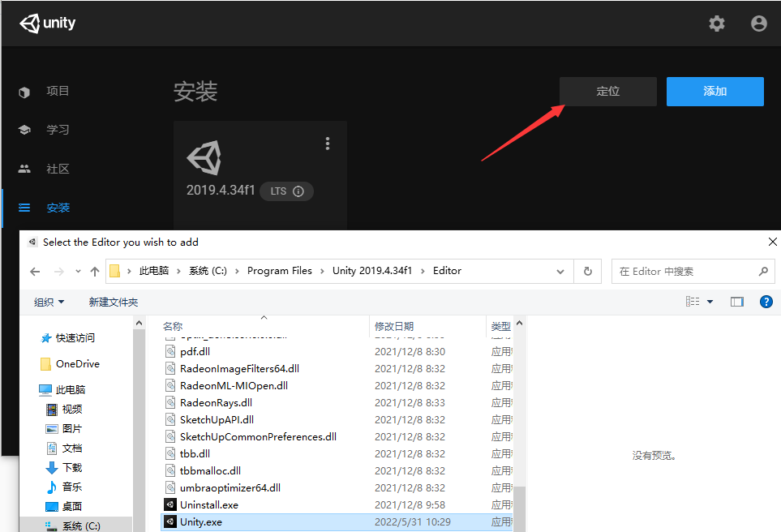The width and height of the screenshot is (781, 532).
Task: Open the view options dropdown arrow
Action: [710, 302]
